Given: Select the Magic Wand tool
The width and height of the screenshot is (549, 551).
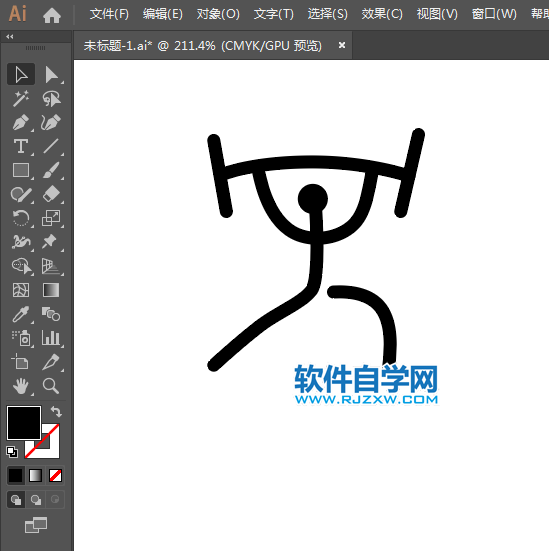Looking at the screenshot, I should [x=21, y=98].
